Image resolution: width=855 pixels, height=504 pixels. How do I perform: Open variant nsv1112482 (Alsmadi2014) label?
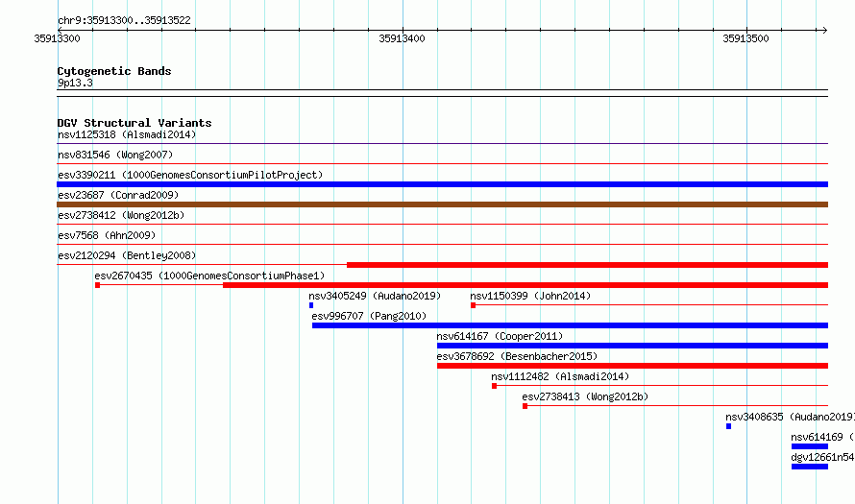click(560, 376)
